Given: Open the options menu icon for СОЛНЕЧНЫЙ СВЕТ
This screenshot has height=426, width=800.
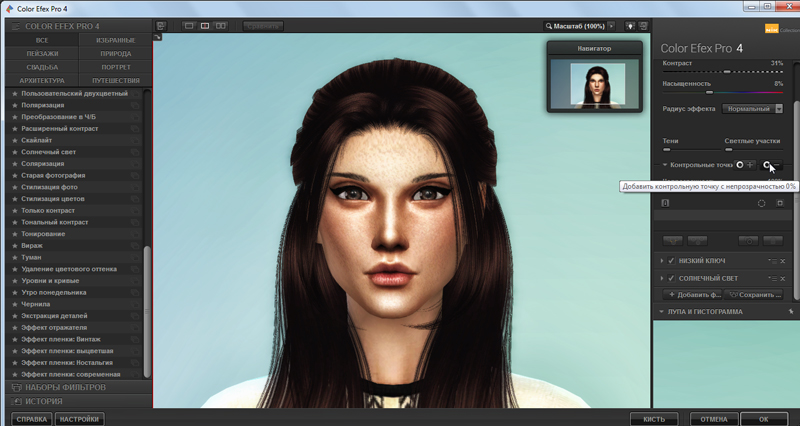Looking at the screenshot, I should [x=773, y=279].
